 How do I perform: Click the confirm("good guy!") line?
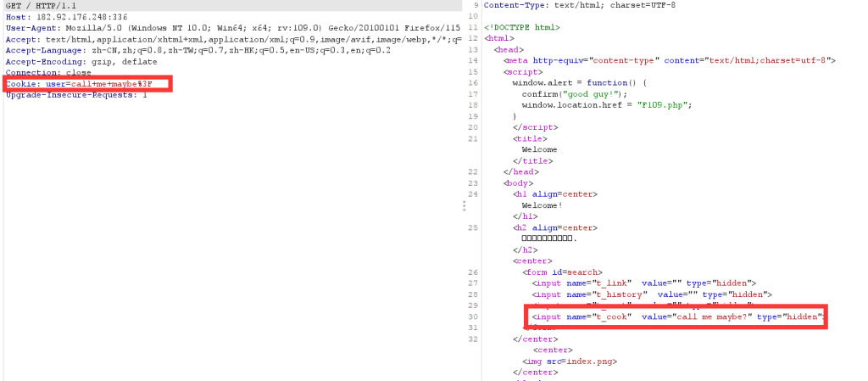[x=576, y=93]
